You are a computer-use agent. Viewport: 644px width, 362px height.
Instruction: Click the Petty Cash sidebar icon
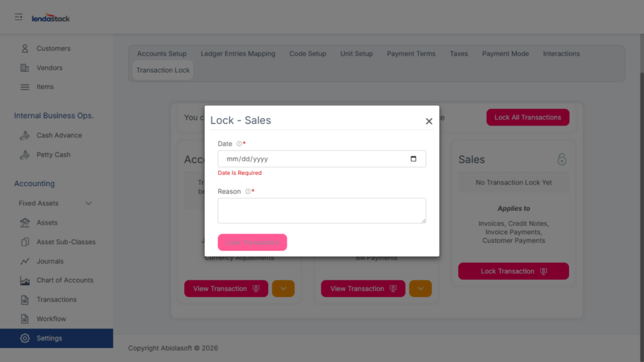click(x=25, y=154)
